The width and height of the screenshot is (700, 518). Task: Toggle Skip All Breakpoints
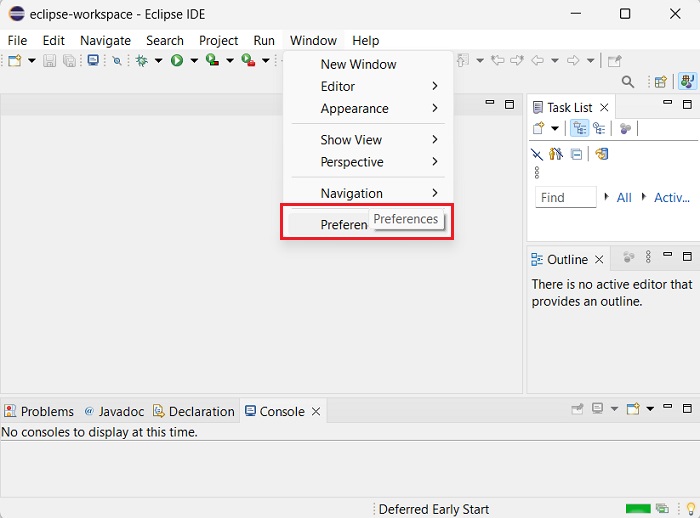(117, 60)
